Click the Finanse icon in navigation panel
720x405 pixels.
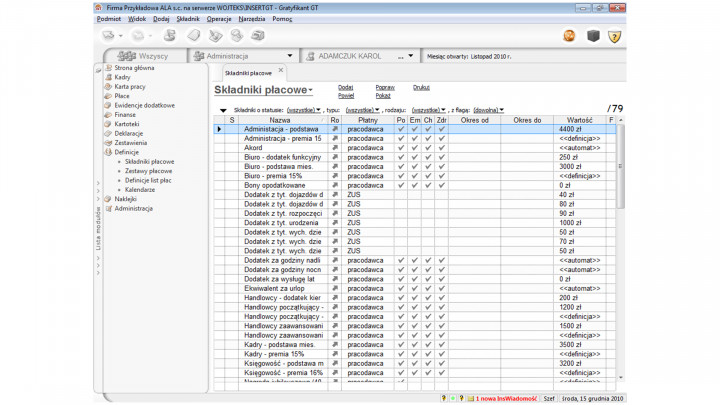click(109, 115)
